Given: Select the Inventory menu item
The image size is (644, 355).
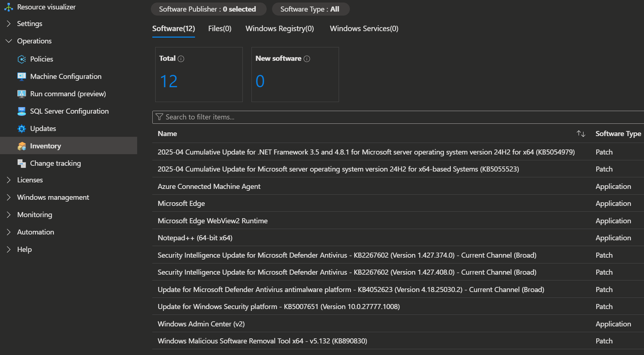Looking at the screenshot, I should (68, 145).
